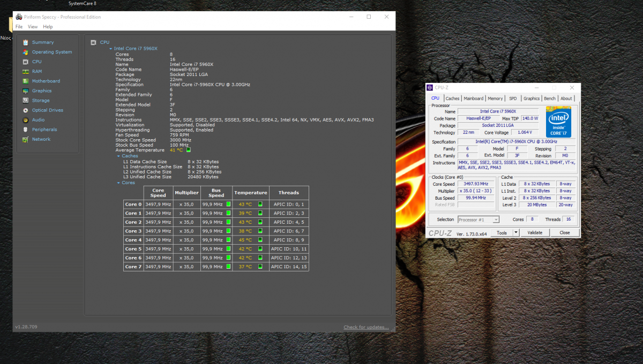Image resolution: width=643 pixels, height=364 pixels.
Task: Open the About tab in CPU-Z
Action: [x=566, y=98]
